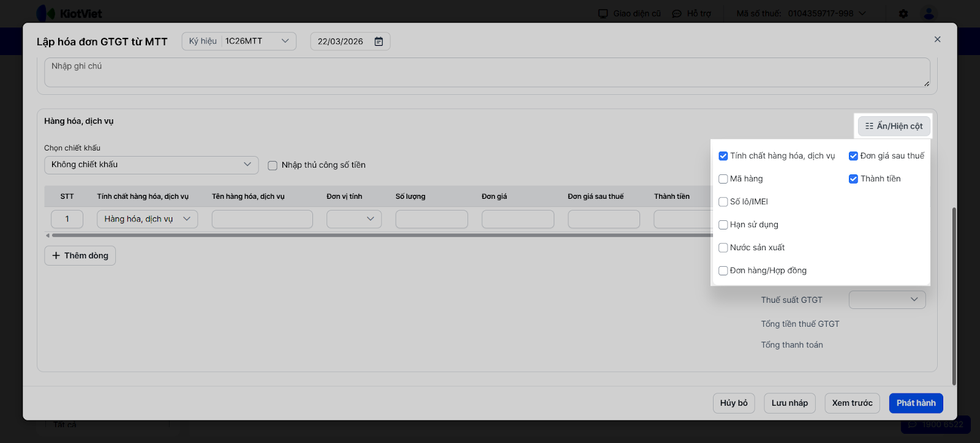Screen dimensions: 980x443
Task: Tick Nhập thủ công số tiền checkbox
Action: click(x=273, y=165)
